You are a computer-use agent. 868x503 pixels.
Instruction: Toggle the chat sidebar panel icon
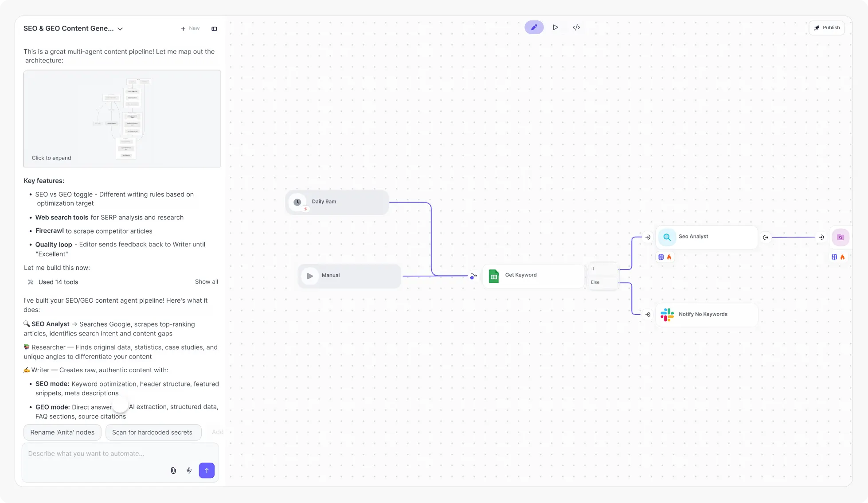point(214,29)
